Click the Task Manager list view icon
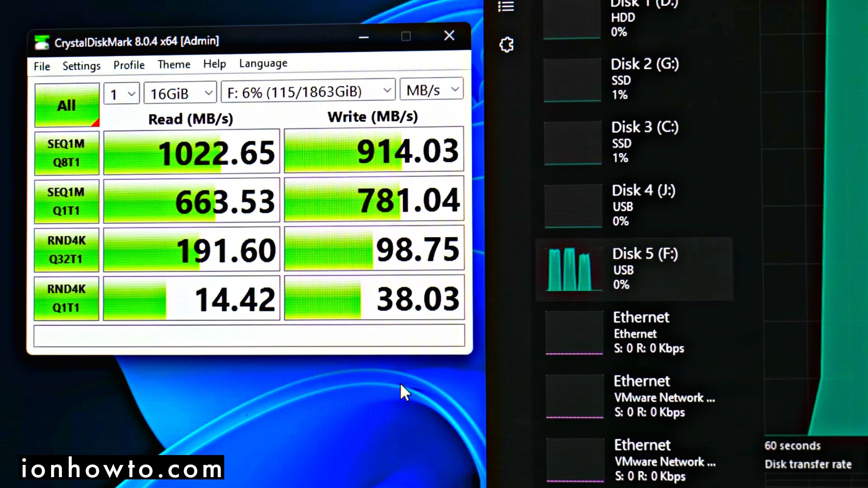 (x=506, y=6)
